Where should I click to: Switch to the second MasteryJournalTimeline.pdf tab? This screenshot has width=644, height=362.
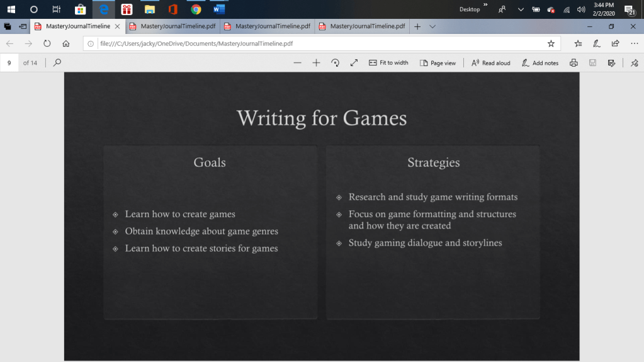[x=172, y=26]
